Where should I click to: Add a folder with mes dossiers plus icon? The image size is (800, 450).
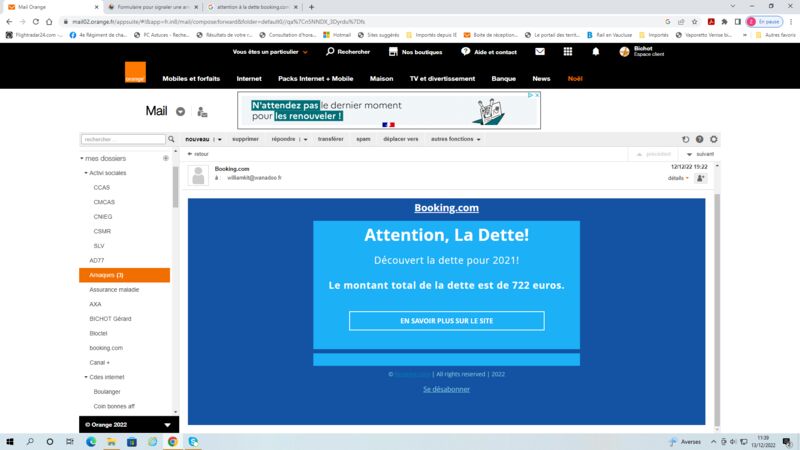[x=166, y=158]
